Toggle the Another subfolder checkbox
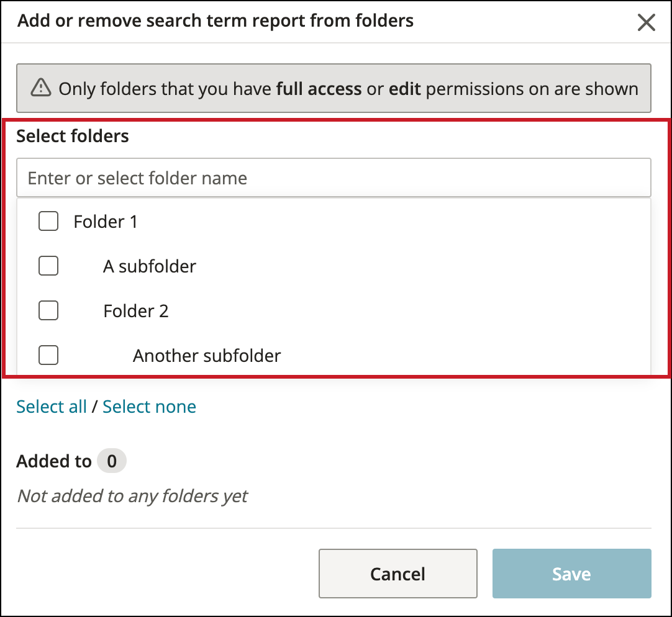This screenshot has height=617, width=672. [x=48, y=355]
